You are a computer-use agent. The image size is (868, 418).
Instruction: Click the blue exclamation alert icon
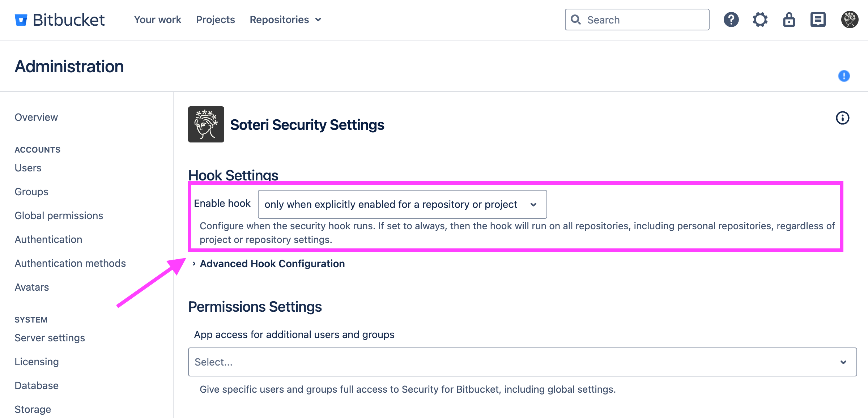pos(844,76)
